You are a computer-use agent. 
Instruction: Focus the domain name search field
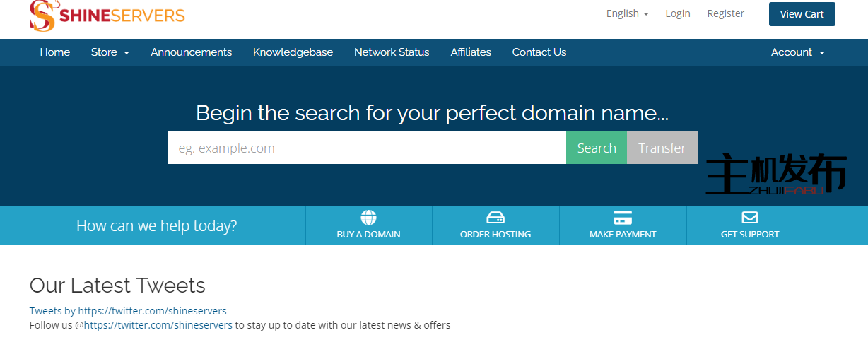pyautogui.click(x=366, y=148)
